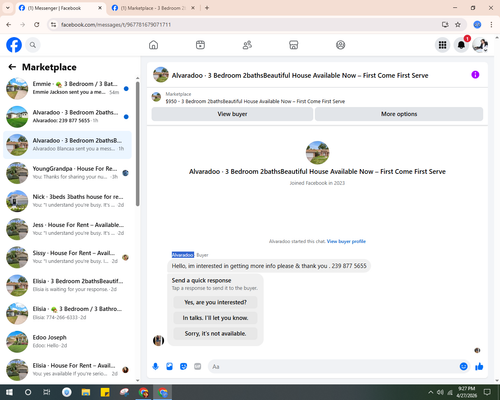The image size is (500, 400).
Task: Open the Friends nav icon
Action: 247,45
